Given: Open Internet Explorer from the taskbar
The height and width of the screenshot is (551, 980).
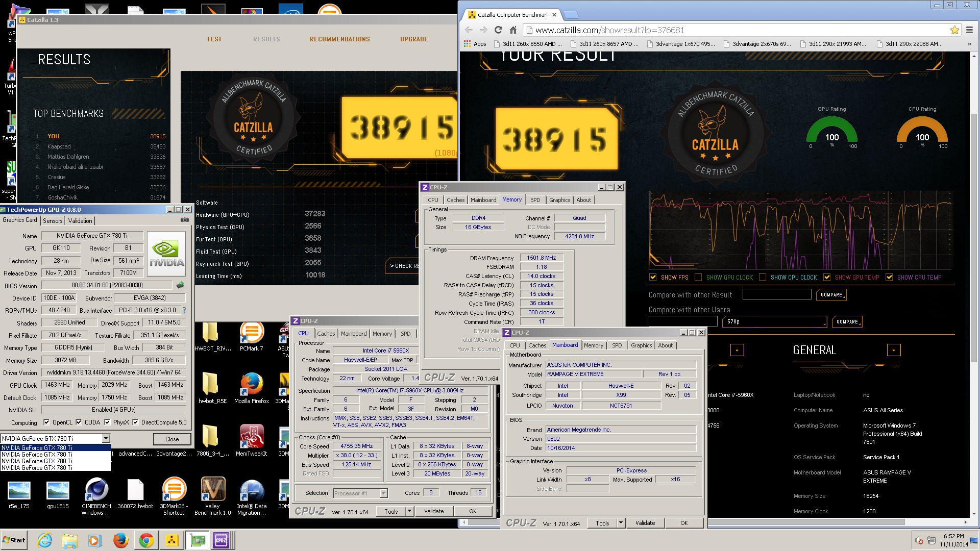Looking at the screenshot, I should (45, 540).
